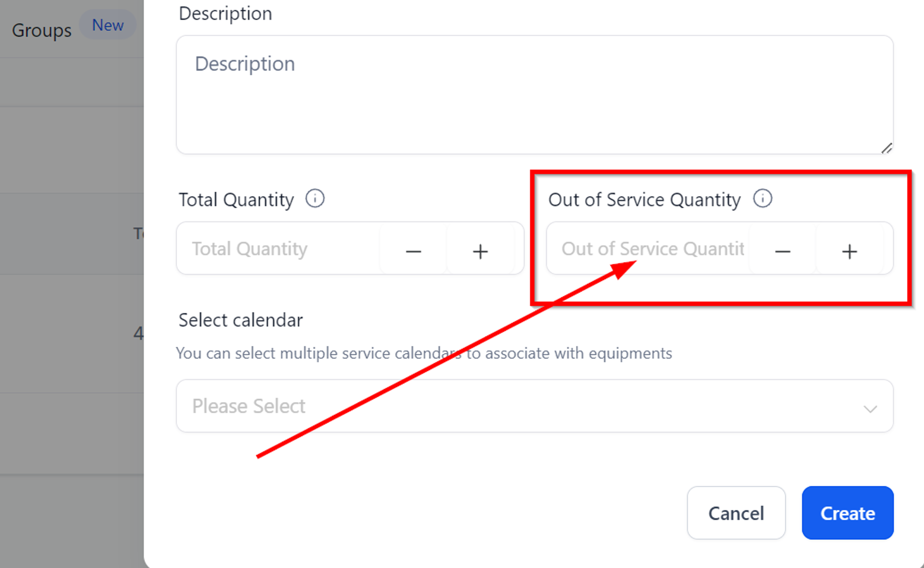Screen dimensions: 924x568
Task: Click the Select calendar heading label
Action: (x=240, y=320)
